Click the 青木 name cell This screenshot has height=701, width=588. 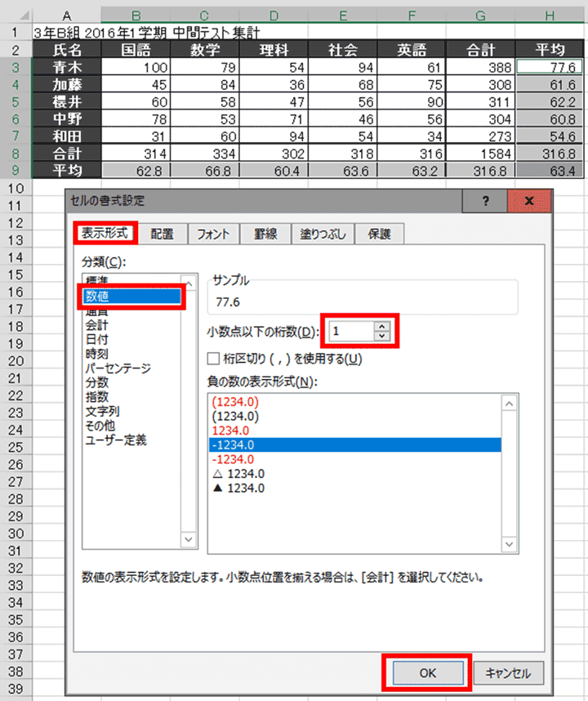67,68
